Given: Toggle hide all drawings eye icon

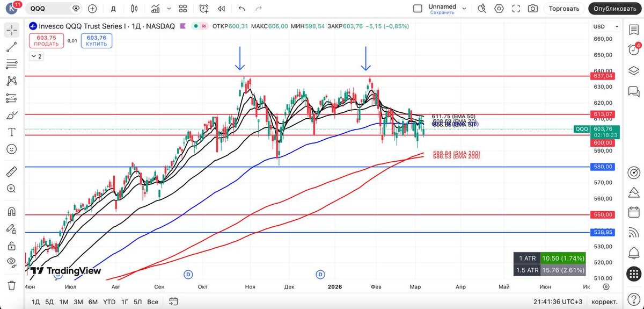Looking at the screenshot, I should pos(11,262).
